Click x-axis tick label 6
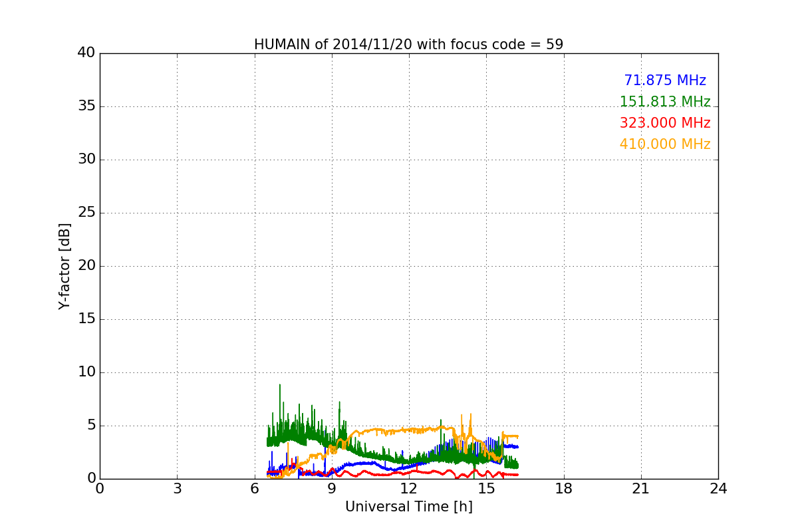 (255, 489)
